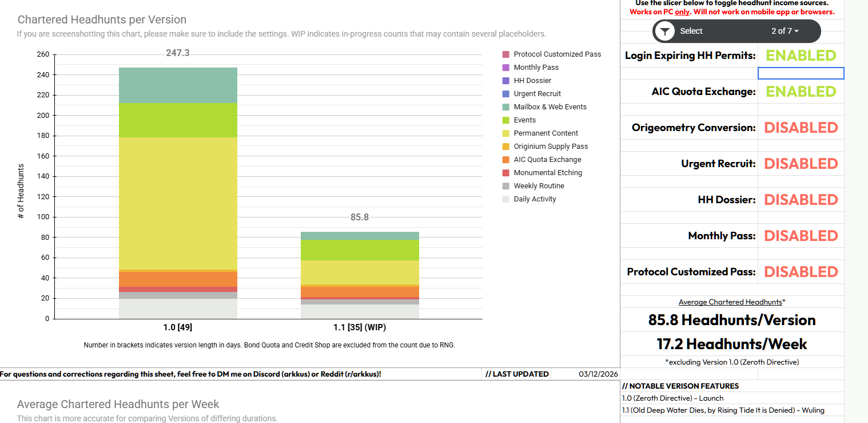Viewport: 868px width, 423px height.
Task: Select "Weekly Routine" legend label
Action: [539, 186]
